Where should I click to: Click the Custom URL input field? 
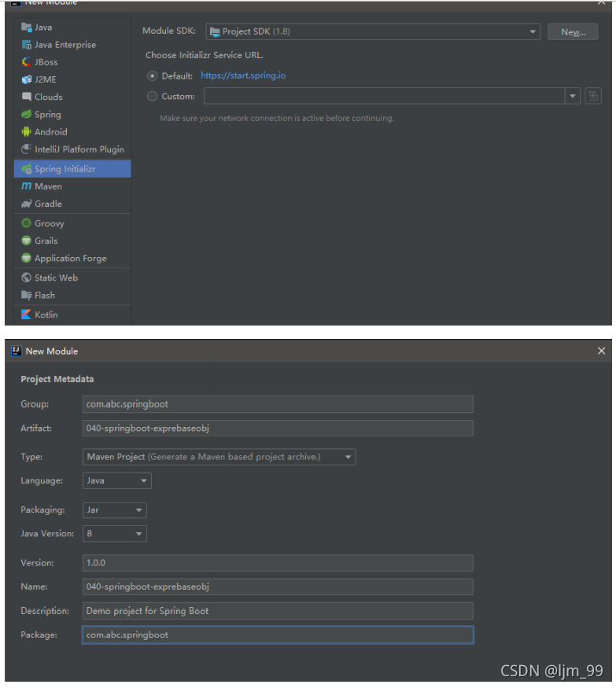coord(384,96)
